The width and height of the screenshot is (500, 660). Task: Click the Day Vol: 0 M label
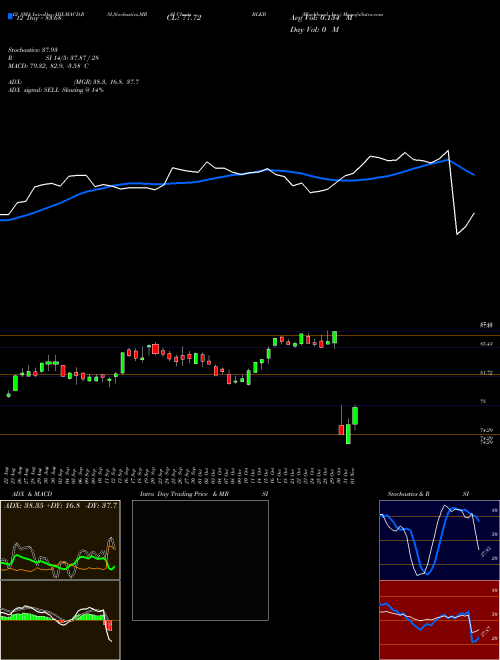(314, 30)
